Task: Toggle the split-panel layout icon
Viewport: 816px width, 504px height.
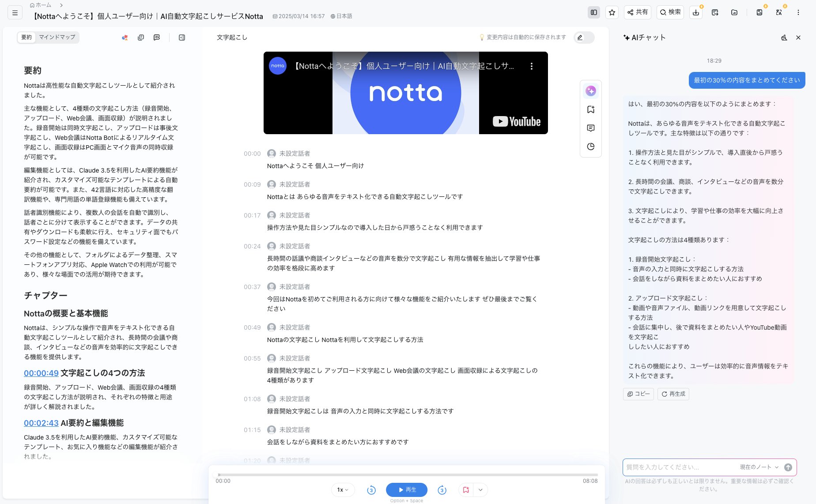Action: (594, 12)
